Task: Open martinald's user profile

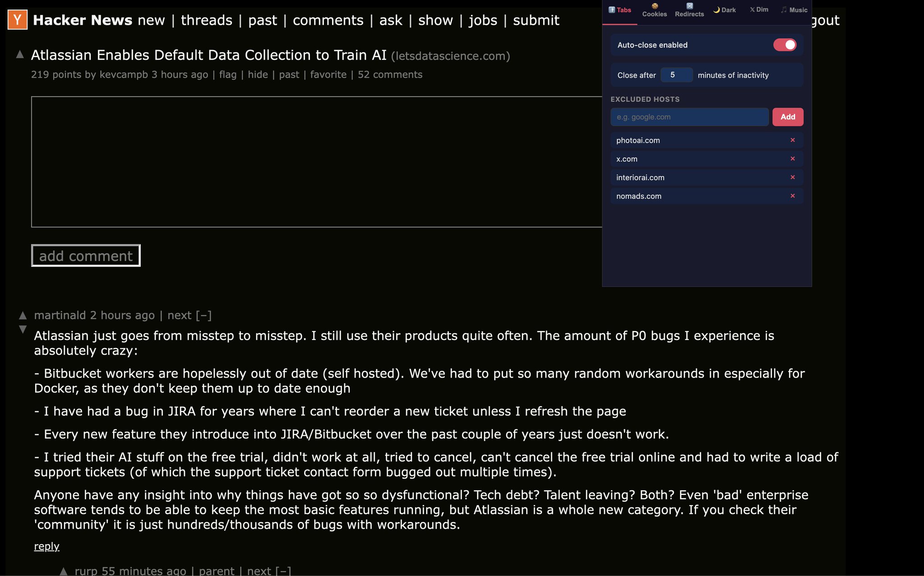Action: [60, 315]
